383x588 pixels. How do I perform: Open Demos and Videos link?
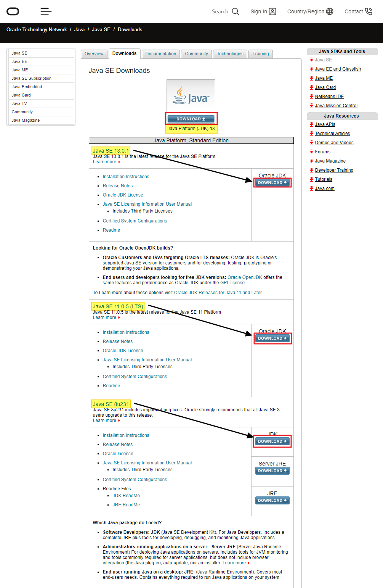coord(334,143)
